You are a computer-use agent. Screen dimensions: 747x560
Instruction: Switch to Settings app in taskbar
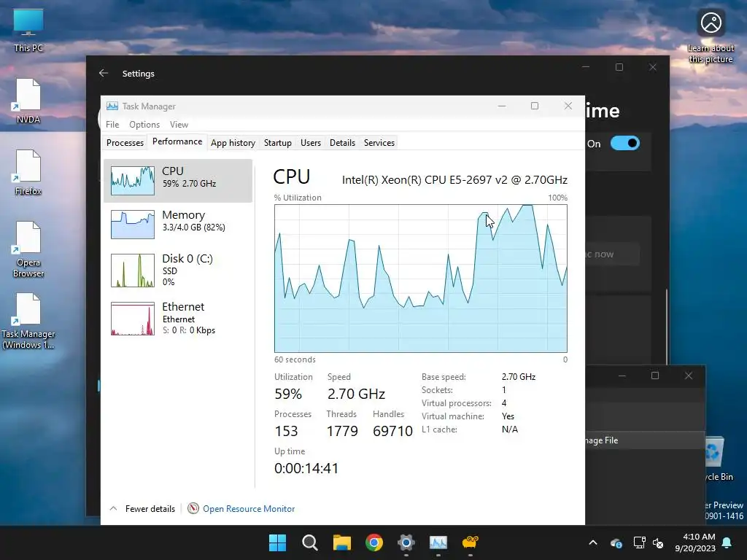pyautogui.click(x=406, y=542)
